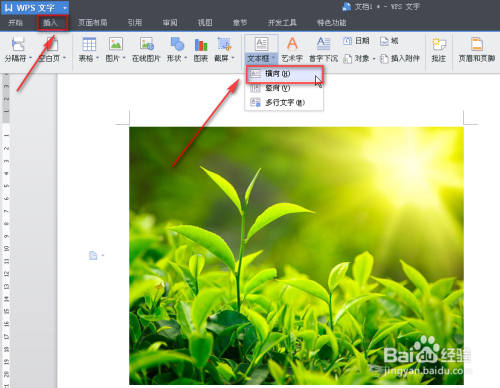Viewport: 500px width, 388px height.
Task: Click the 形状 shapes icon
Action: 177,44
